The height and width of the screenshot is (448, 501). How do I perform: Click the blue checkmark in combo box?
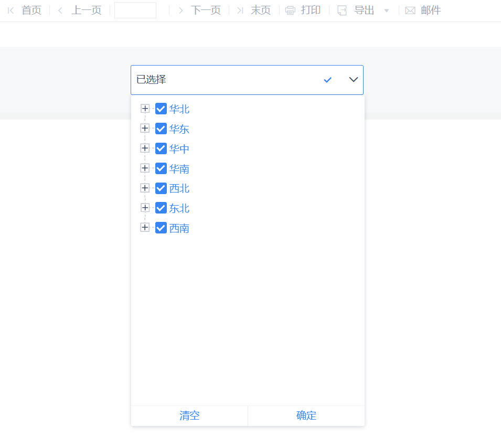[x=327, y=80]
